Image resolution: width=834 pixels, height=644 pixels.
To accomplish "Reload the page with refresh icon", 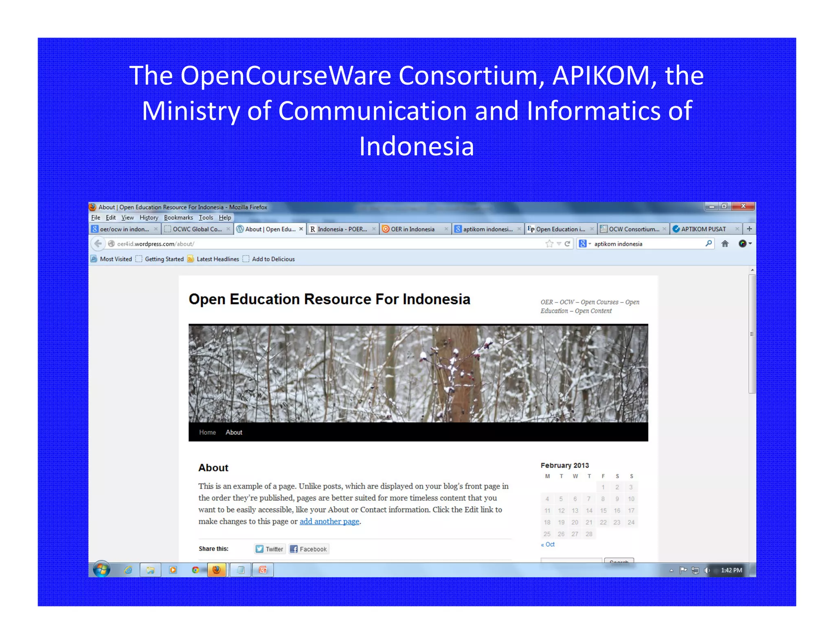I will (x=567, y=244).
